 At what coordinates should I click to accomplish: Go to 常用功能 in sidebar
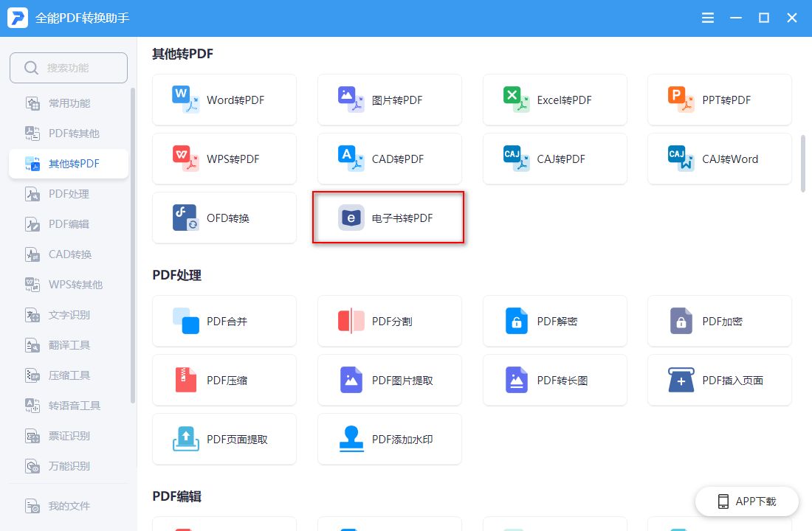click(69, 103)
